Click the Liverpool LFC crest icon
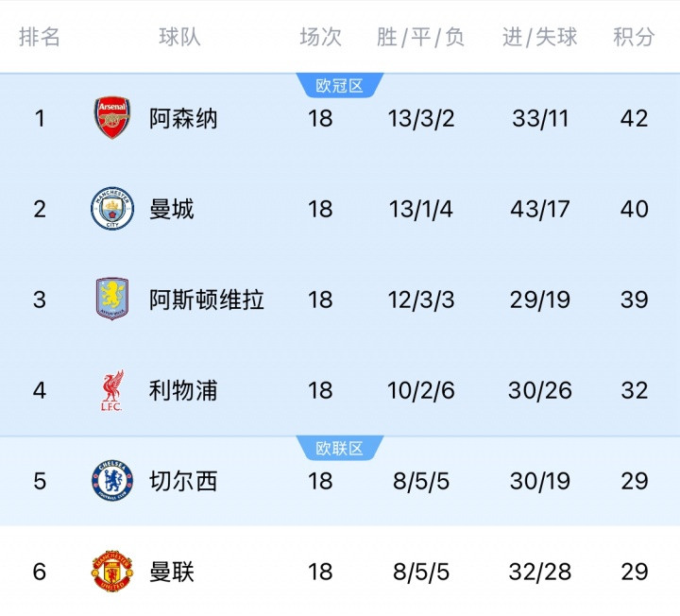This screenshot has height=616, width=680. click(x=112, y=390)
